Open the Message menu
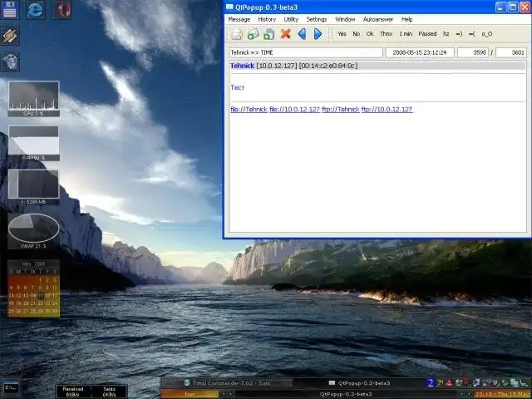Screen dimensions: 532x399 [239, 19]
